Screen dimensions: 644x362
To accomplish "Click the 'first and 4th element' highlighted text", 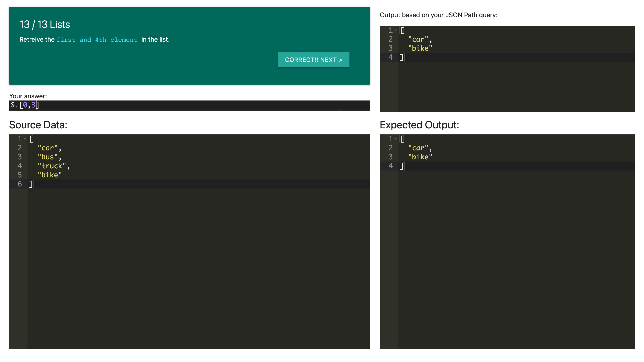I will click(97, 40).
